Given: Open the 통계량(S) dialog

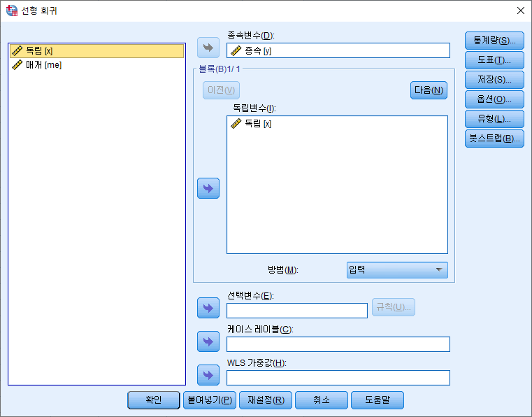Looking at the screenshot, I should [x=494, y=41].
